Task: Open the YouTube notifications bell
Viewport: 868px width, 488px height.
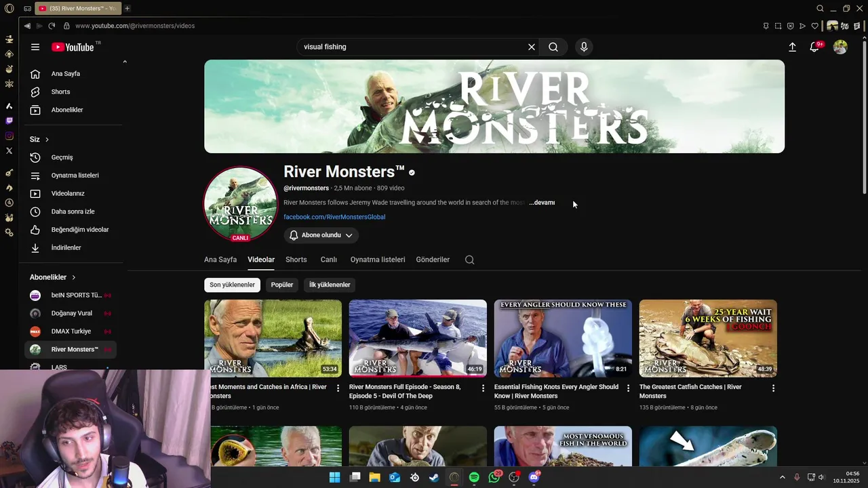Action: click(x=814, y=47)
